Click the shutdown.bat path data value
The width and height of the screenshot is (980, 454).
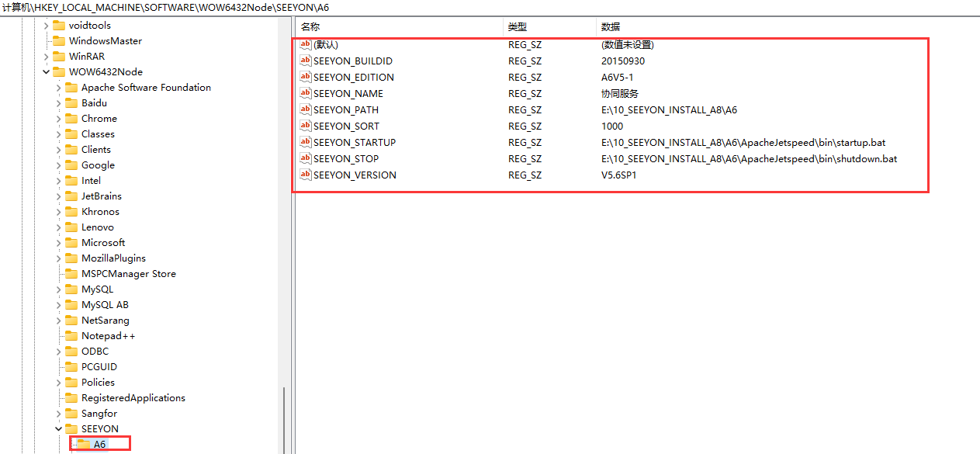point(749,158)
